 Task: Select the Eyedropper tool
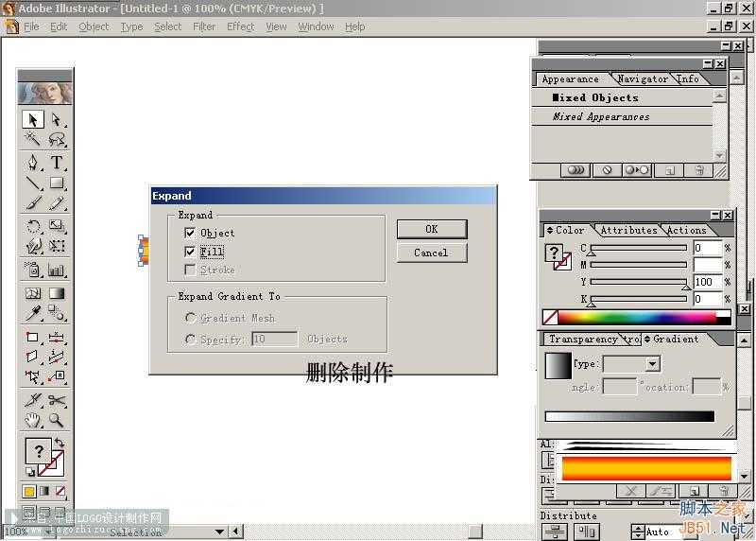point(33,313)
